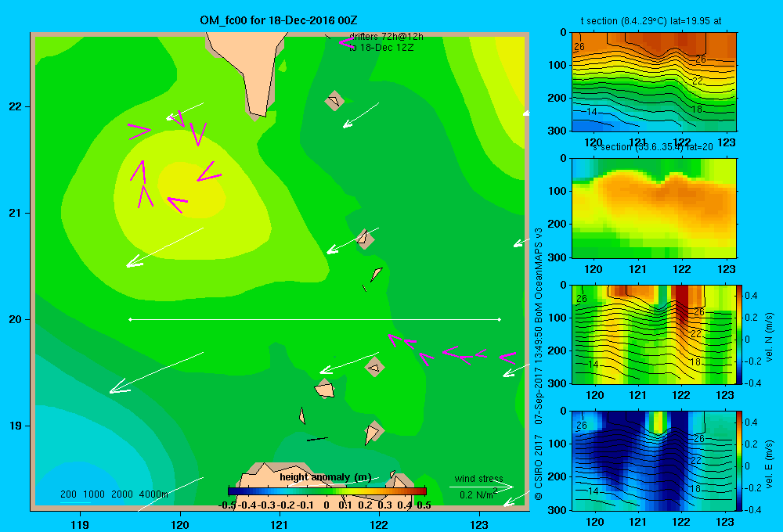This screenshot has width=783, height=532.
Task: Click the white wind arrow near 120E 20.7N
Action: (x=164, y=247)
